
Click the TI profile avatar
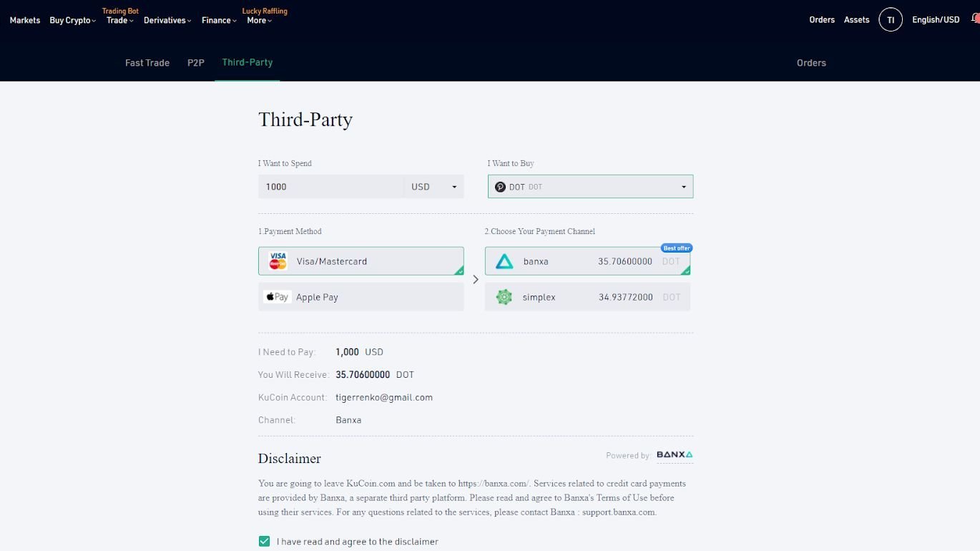point(891,19)
